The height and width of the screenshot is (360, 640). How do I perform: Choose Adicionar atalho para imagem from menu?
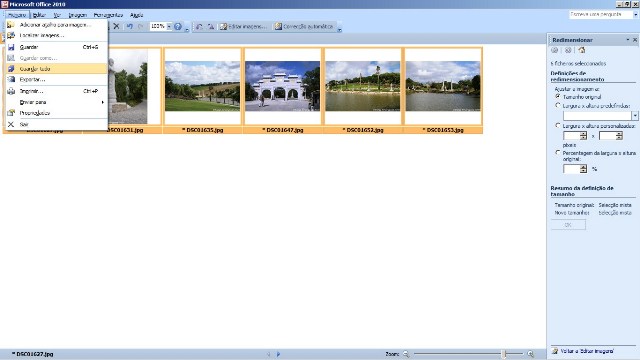point(57,24)
